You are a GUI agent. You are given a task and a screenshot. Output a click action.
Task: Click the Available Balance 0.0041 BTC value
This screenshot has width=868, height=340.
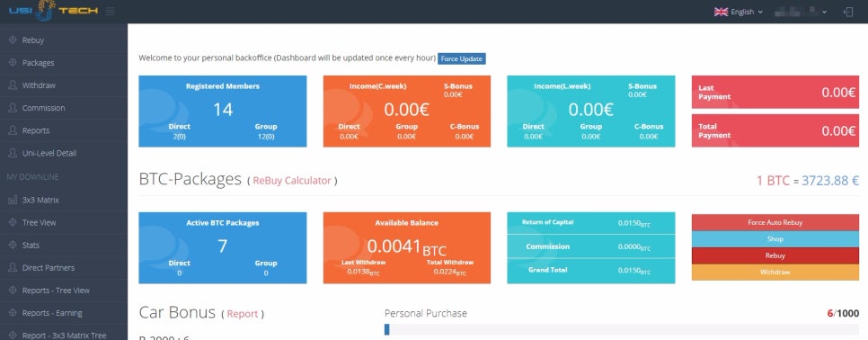coord(406,247)
